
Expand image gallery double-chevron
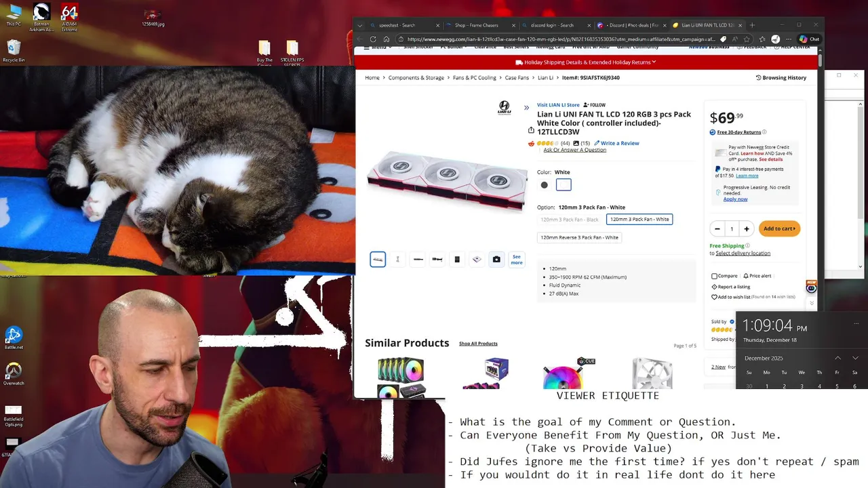tap(526, 108)
